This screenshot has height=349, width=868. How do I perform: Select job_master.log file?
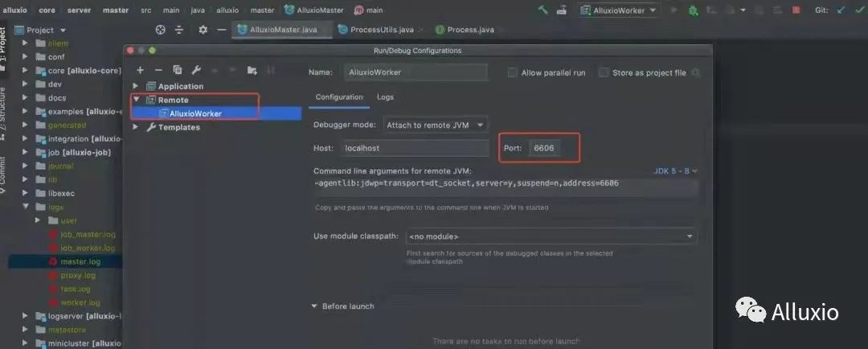pyautogui.click(x=88, y=234)
